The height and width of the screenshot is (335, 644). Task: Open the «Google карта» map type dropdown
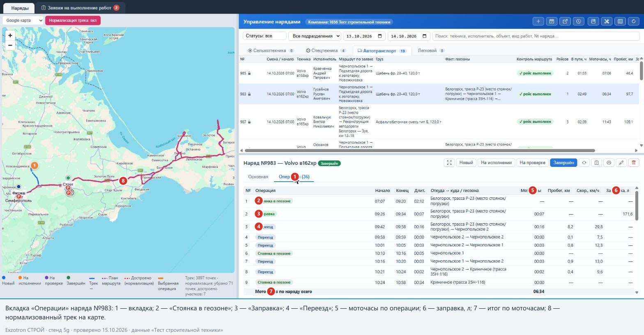click(23, 20)
